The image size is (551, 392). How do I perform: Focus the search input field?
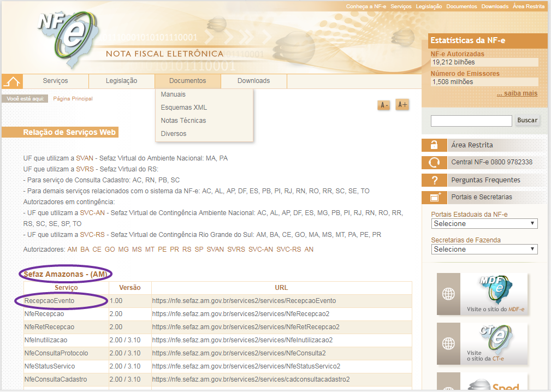click(x=471, y=121)
